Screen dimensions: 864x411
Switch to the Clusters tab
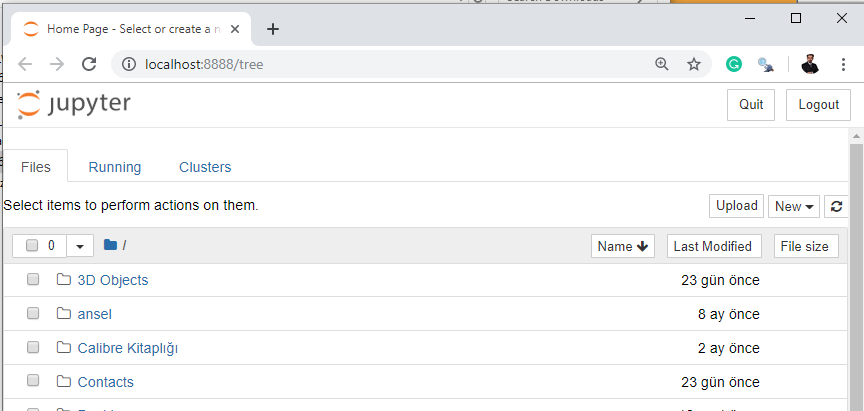[x=205, y=167]
